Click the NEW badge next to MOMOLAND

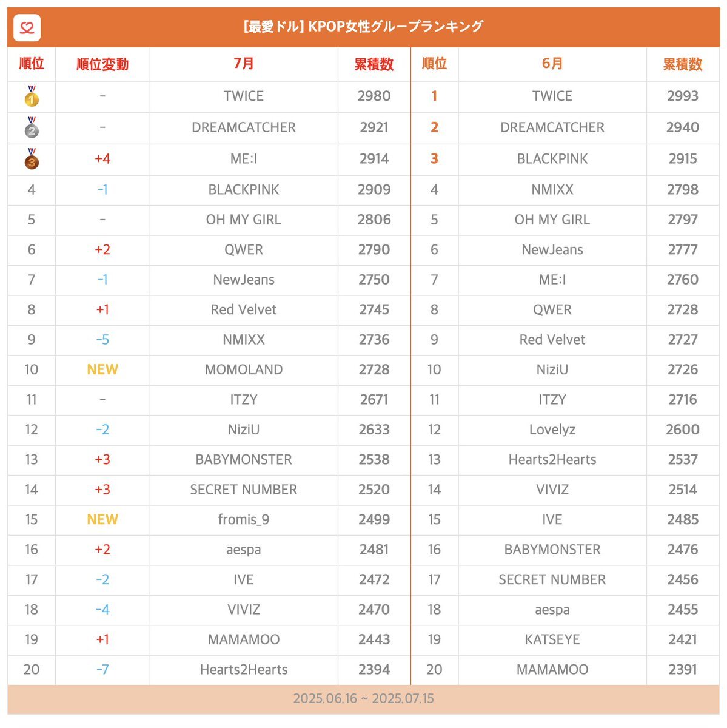pyautogui.click(x=102, y=369)
